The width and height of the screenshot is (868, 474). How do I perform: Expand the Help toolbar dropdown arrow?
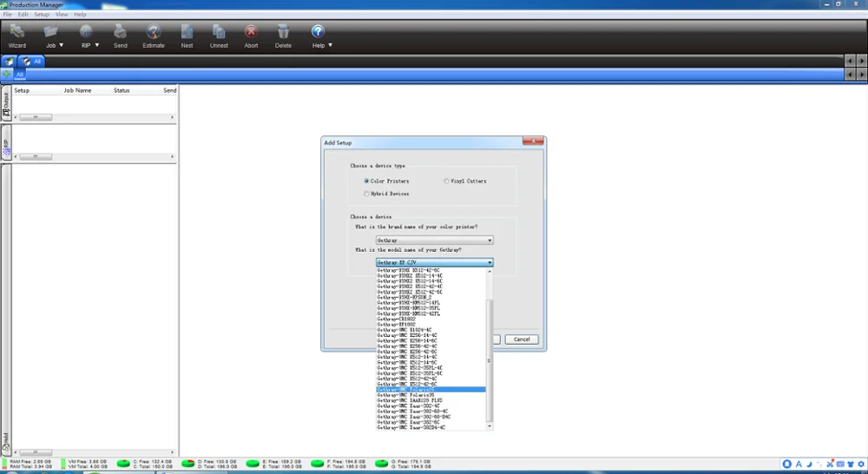331,45
